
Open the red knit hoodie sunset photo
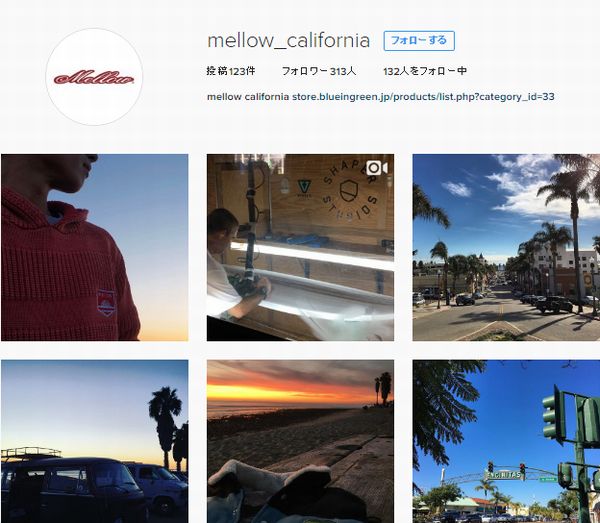[95, 248]
